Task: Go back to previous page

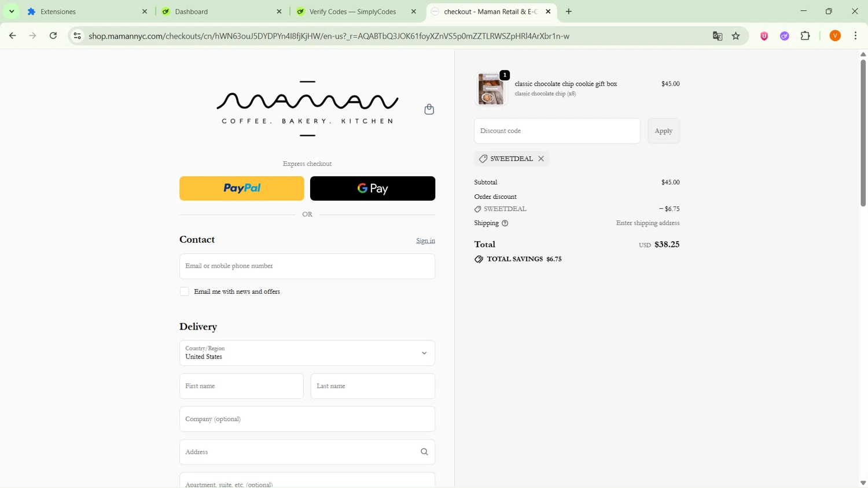Action: point(13,36)
